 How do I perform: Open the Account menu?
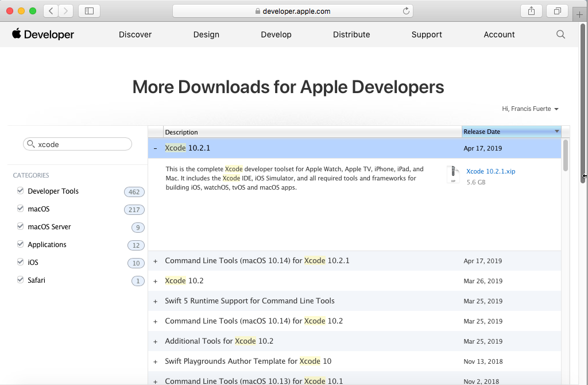click(x=499, y=34)
